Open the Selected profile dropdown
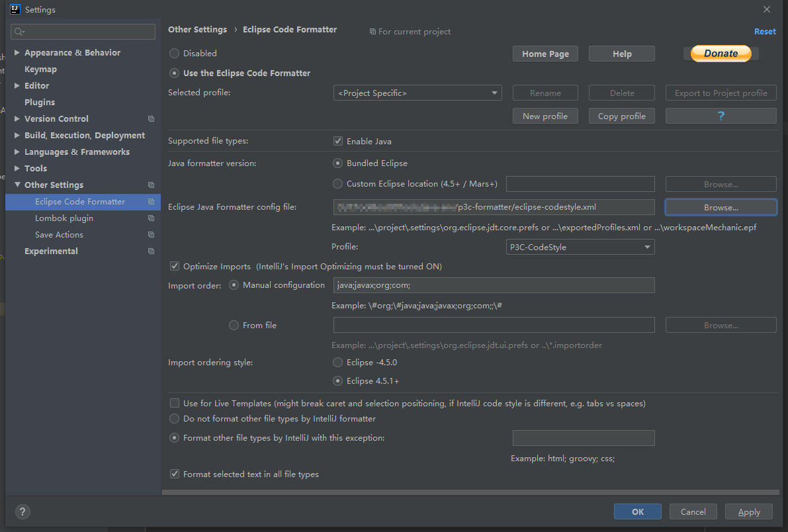This screenshot has width=788, height=532. tap(417, 93)
